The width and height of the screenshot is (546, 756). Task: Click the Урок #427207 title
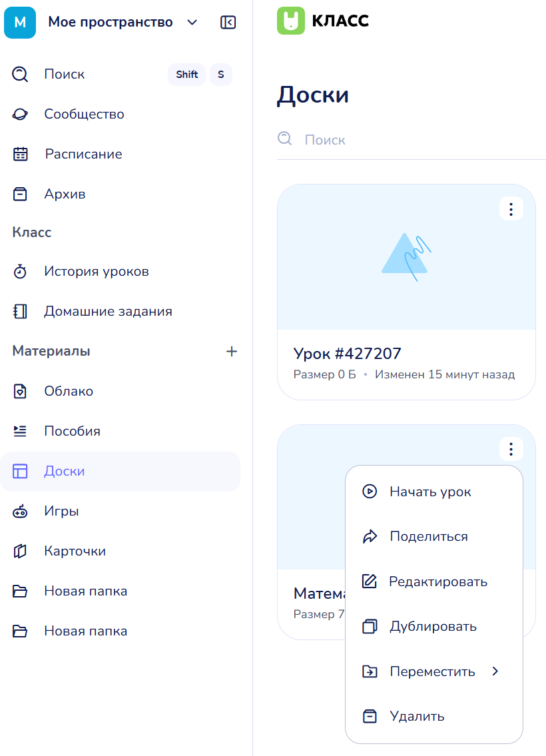pyautogui.click(x=347, y=354)
